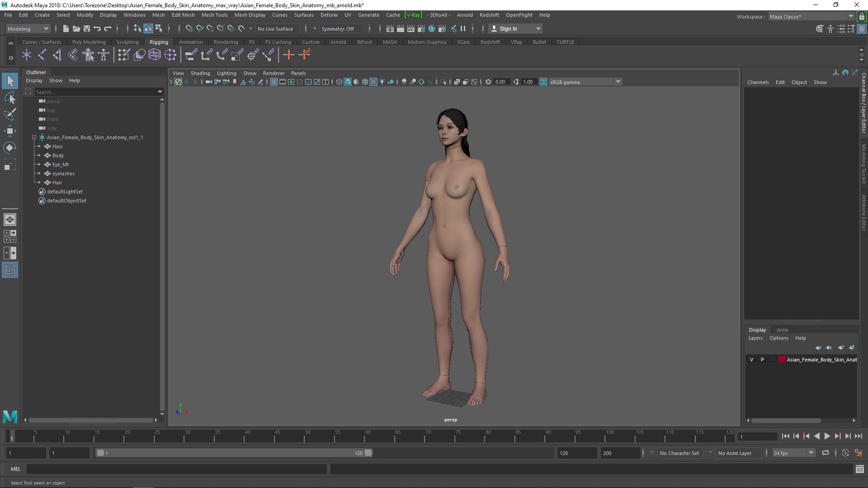This screenshot has width=868, height=488.
Task: Open the sRGB gamma view transform dropdown
Action: [x=585, y=82]
